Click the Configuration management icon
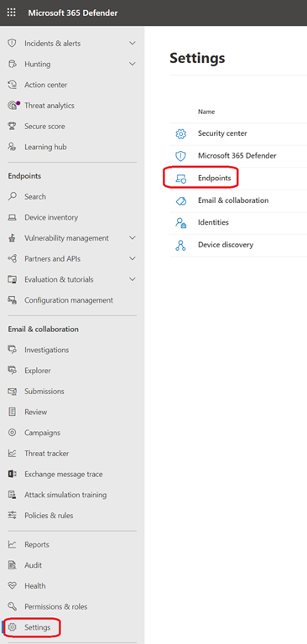 click(12, 300)
